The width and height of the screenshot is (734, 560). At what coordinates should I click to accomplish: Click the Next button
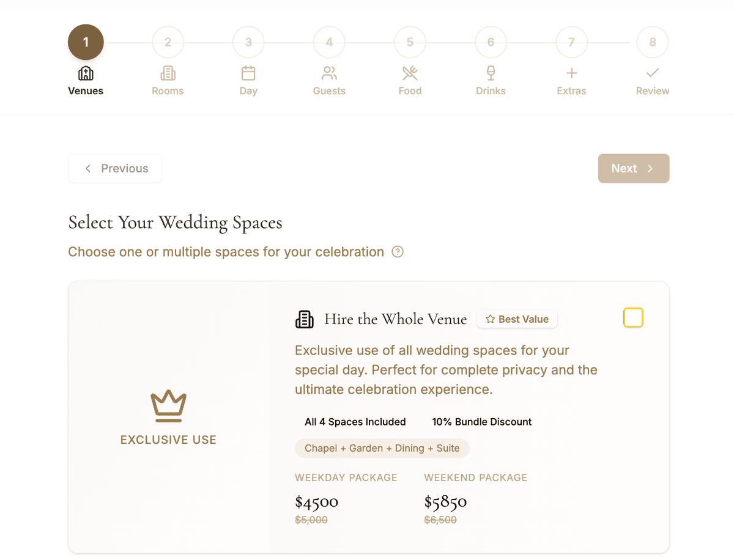[x=633, y=168]
